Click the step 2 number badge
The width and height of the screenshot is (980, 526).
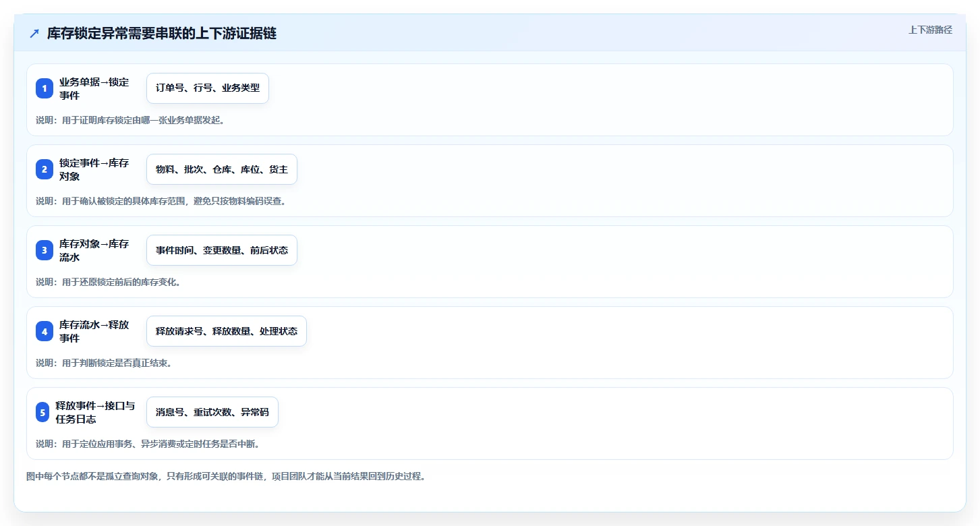[x=45, y=169]
